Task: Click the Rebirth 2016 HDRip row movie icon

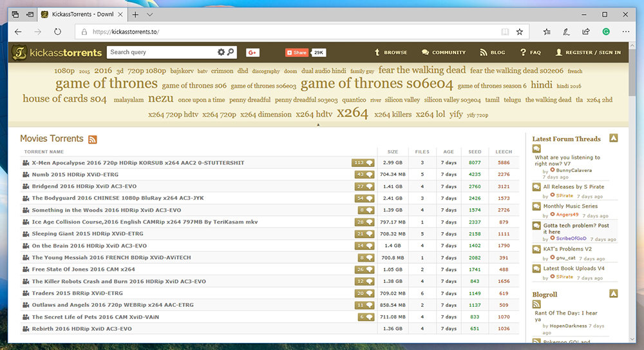Action: [26, 329]
